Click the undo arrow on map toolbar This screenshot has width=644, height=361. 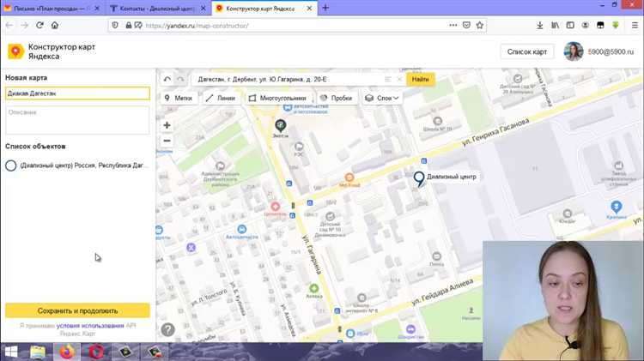[167, 79]
